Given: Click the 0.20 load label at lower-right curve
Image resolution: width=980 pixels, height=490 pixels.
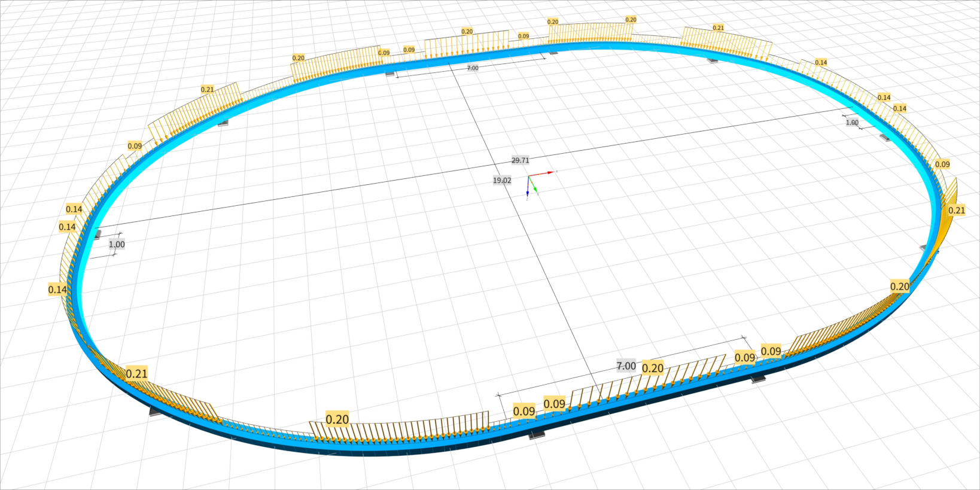Looking at the screenshot, I should click(x=900, y=287).
